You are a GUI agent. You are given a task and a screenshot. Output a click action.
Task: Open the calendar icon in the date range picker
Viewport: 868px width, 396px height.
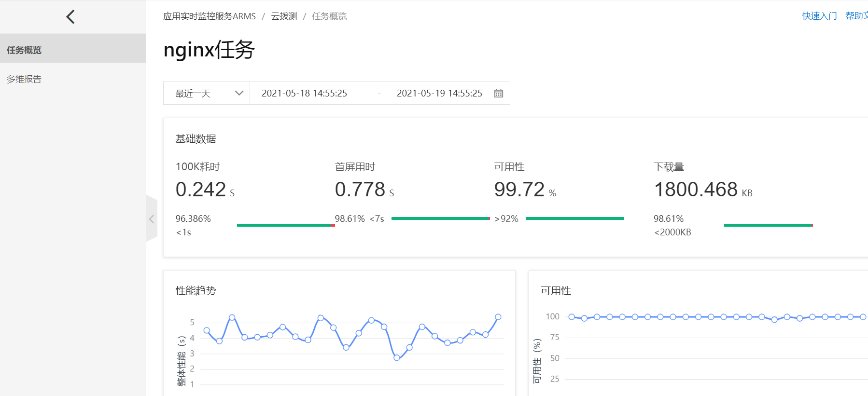(x=499, y=93)
